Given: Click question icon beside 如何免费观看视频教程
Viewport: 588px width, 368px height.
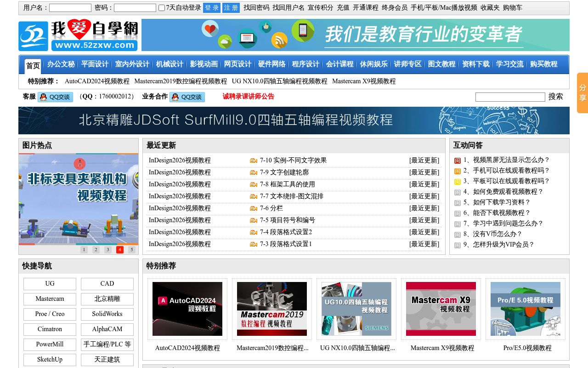Looking at the screenshot, I should coord(458,192).
